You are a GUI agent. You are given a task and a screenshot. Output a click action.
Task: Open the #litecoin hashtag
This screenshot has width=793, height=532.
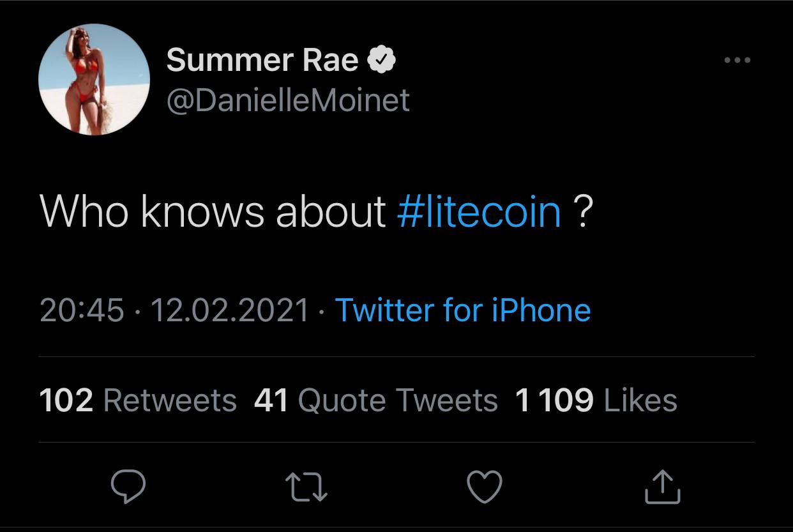(x=479, y=211)
